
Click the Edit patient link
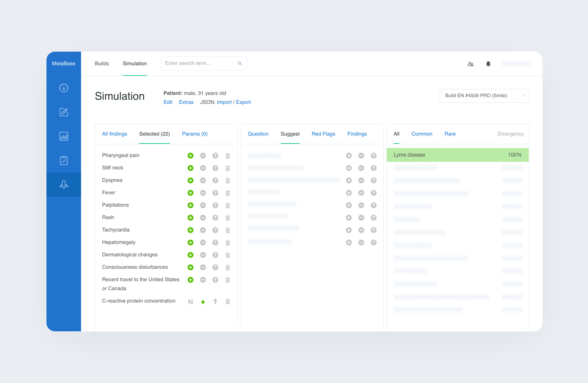168,102
